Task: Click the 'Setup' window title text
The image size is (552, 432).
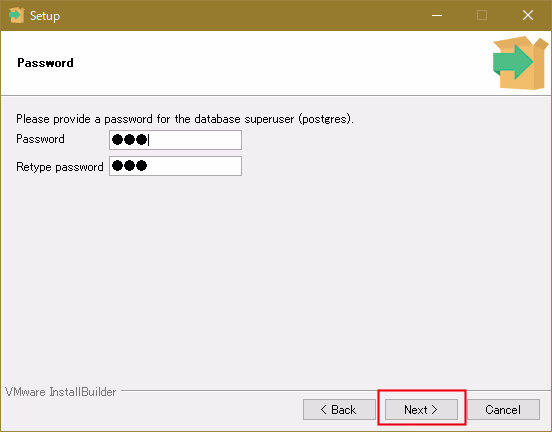Action: coord(45,16)
